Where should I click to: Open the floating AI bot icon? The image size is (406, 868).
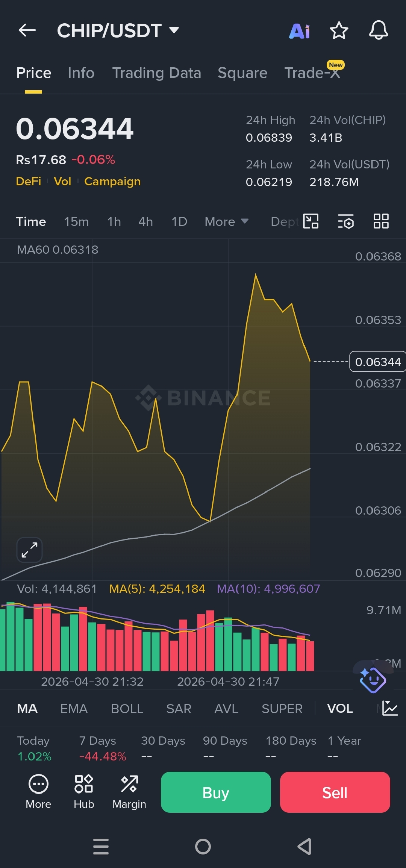[x=373, y=679]
